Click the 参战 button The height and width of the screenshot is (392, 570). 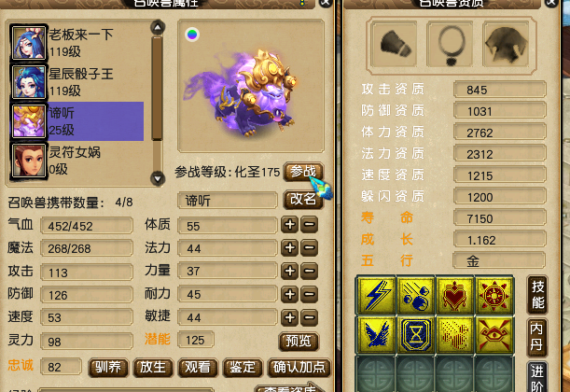303,172
